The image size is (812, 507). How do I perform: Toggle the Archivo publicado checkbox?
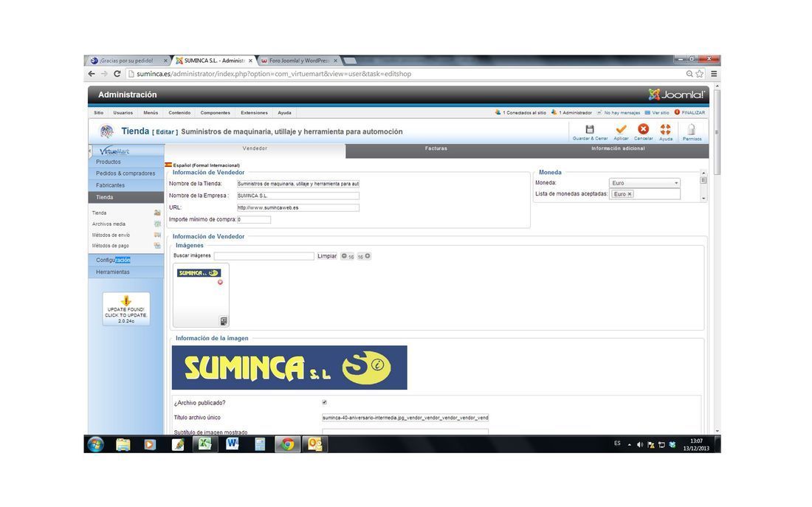(x=325, y=402)
